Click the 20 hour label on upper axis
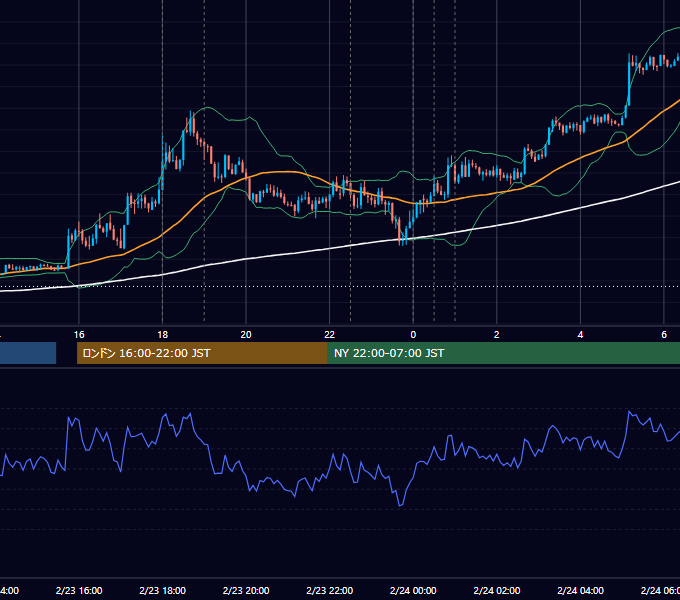 246,335
